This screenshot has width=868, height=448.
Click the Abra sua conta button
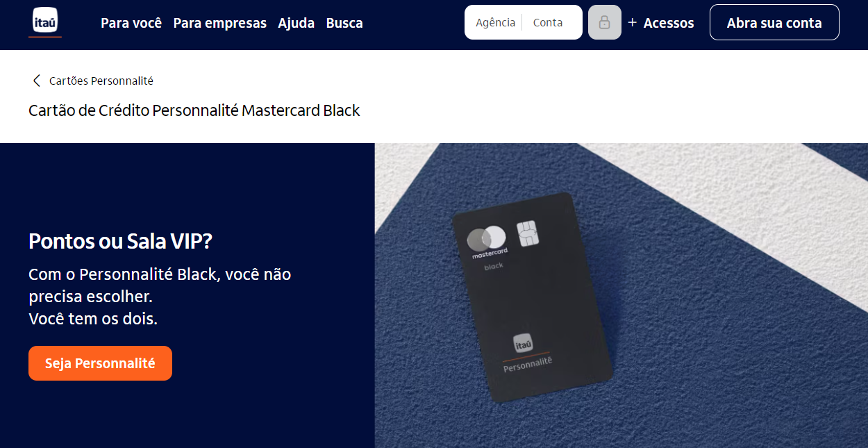point(774,22)
